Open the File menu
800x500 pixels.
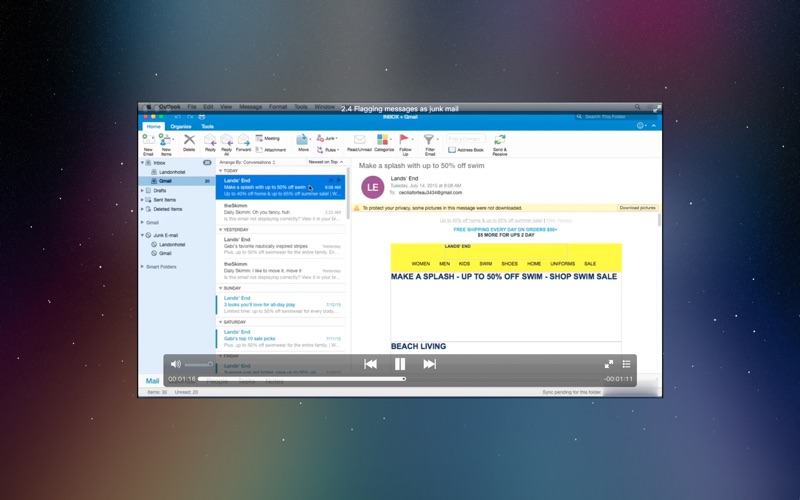click(192, 107)
